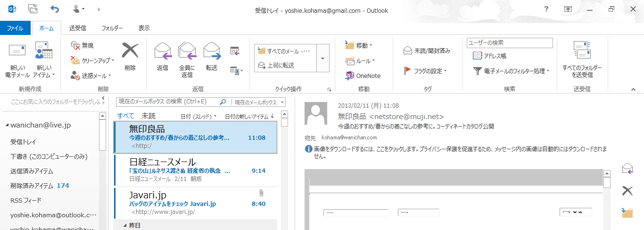Screen dimensions: 644x230
Task: Select the 無印良品 message
Action: pos(195,137)
